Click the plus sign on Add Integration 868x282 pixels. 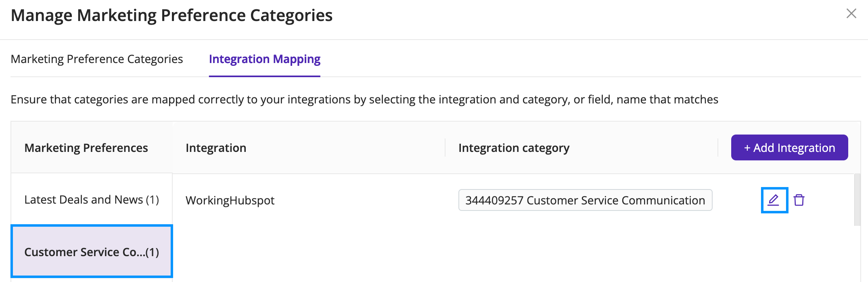tap(747, 148)
